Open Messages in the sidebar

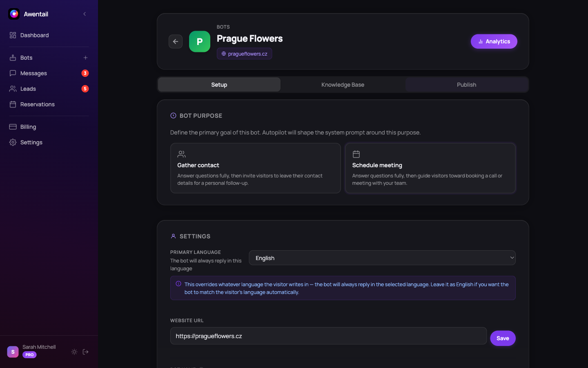coord(33,73)
